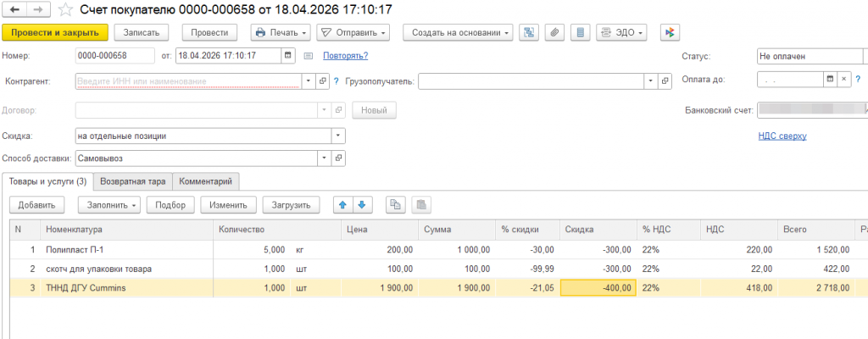The height and width of the screenshot is (339, 868).
Task: Open the ЭДО dropdown menu
Action: point(621,33)
